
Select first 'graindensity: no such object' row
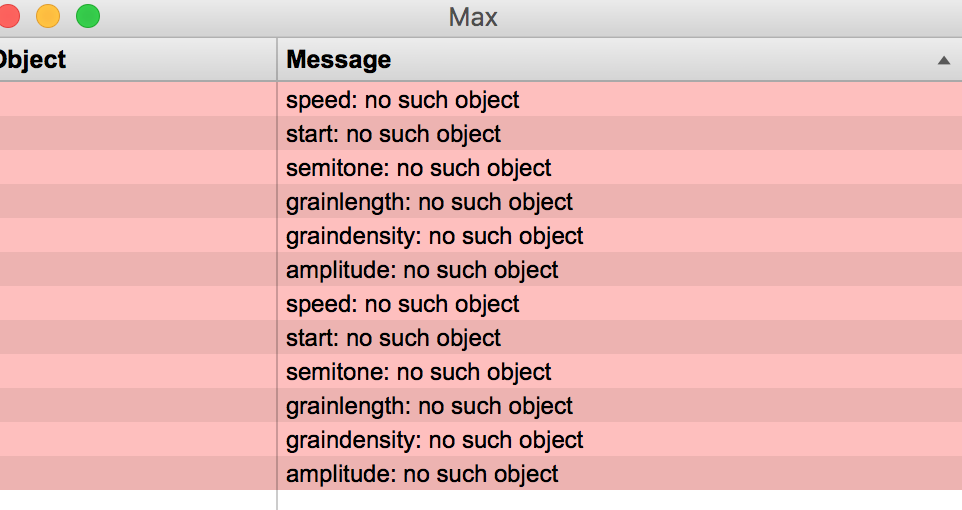pyautogui.click(x=481, y=236)
